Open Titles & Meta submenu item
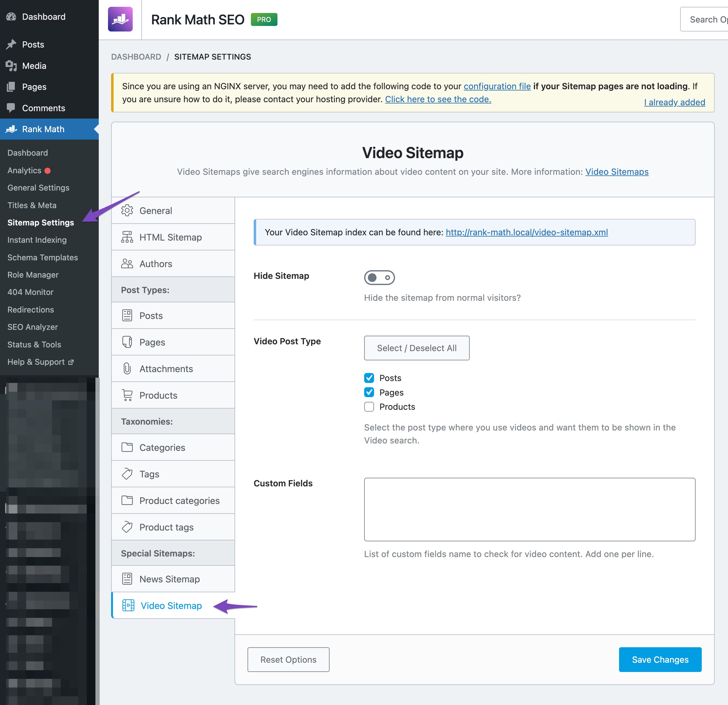The image size is (728, 705). point(32,205)
